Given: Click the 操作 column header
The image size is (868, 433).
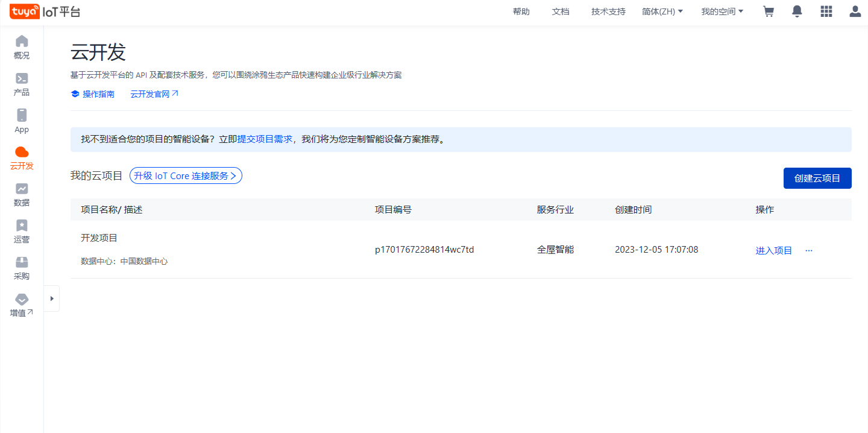Looking at the screenshot, I should tap(765, 210).
